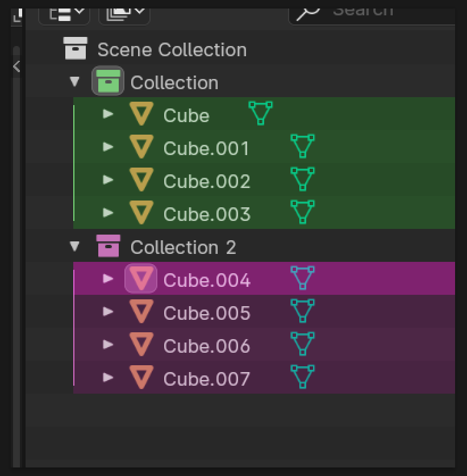Click the Cube.006 object triangle icon

click(141, 344)
